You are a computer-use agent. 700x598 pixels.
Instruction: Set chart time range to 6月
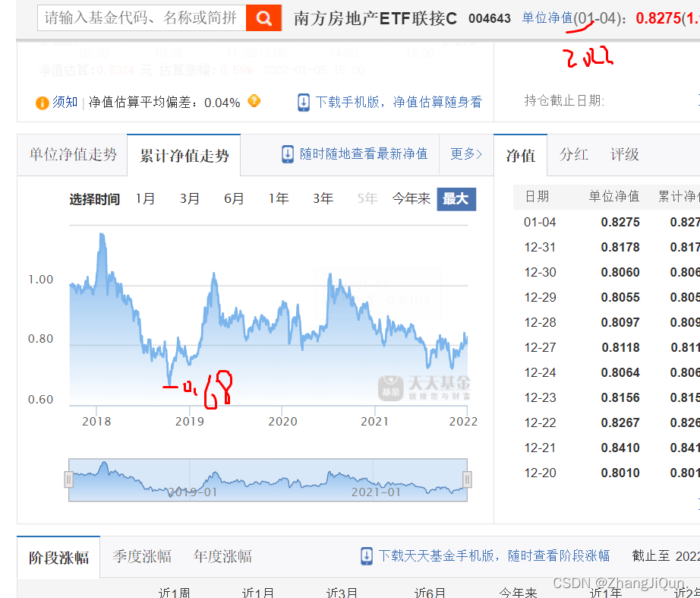coord(234,198)
